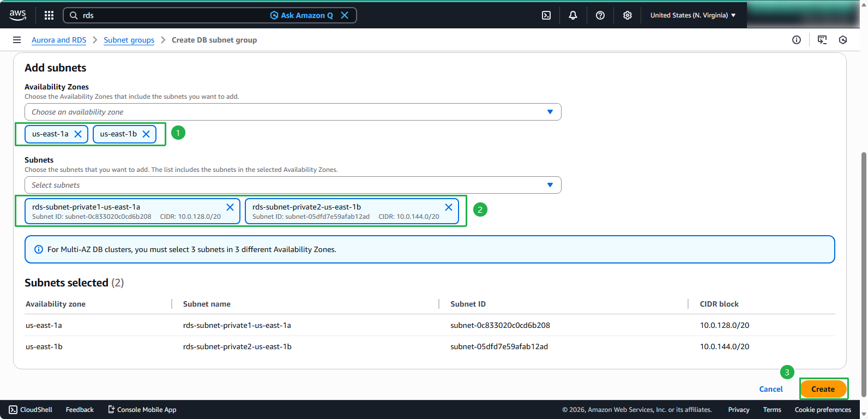Remove rds-subnet-private1-us-east-1a subnet token
Image resolution: width=868 pixels, height=419 pixels.
pyautogui.click(x=230, y=207)
